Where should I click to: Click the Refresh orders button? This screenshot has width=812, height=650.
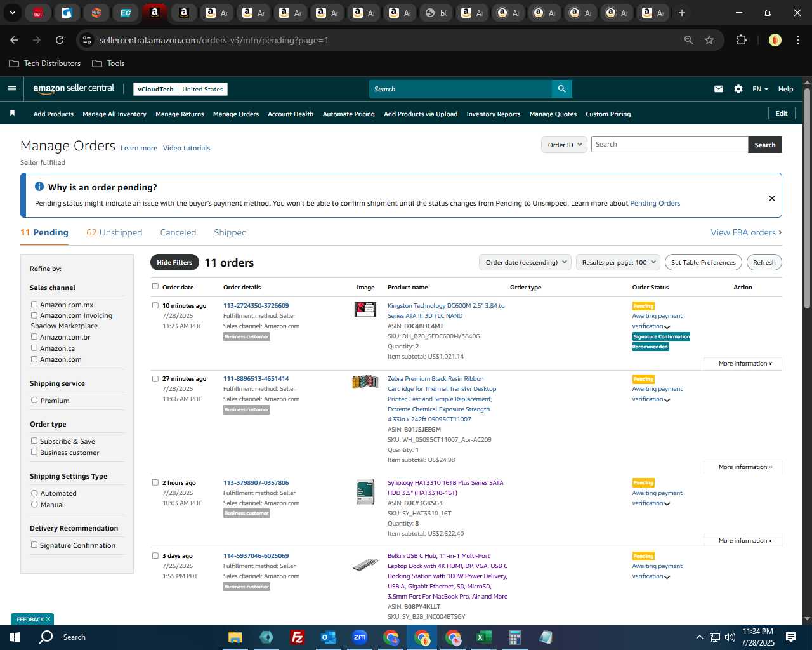click(764, 262)
